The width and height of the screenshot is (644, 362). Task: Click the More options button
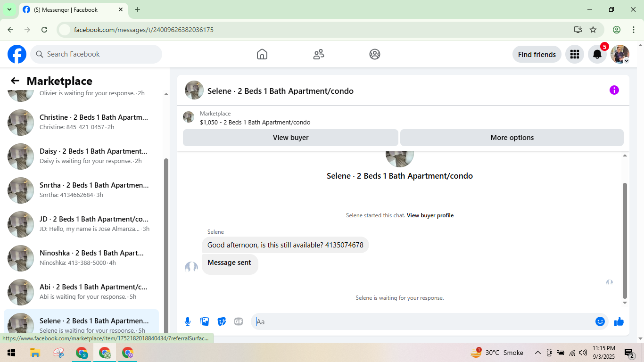tap(512, 138)
